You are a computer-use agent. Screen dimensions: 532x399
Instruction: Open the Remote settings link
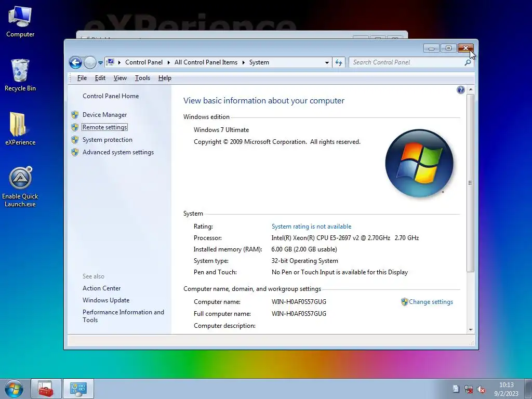(105, 127)
